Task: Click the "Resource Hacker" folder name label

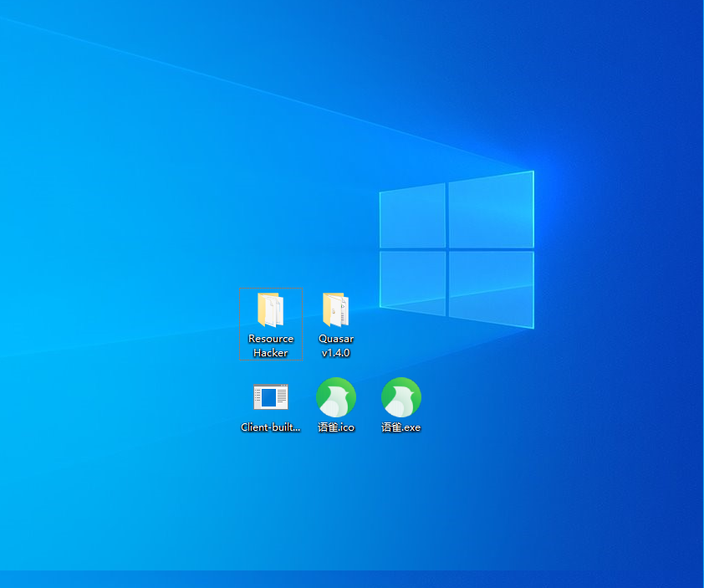Action: 271,345
